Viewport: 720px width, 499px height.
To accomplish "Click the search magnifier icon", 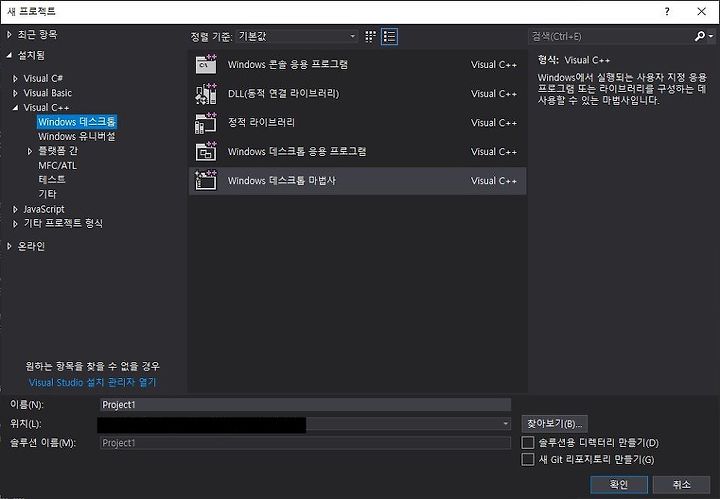I will pyautogui.click(x=700, y=36).
